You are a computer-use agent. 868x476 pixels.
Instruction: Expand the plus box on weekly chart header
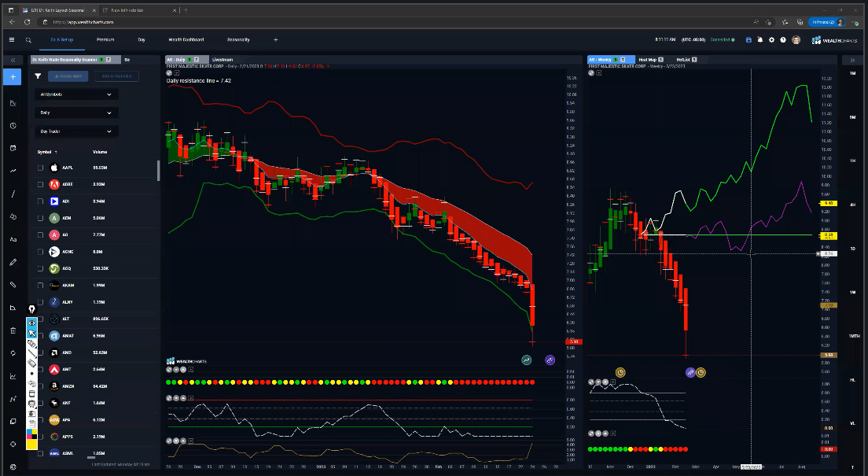click(x=598, y=73)
